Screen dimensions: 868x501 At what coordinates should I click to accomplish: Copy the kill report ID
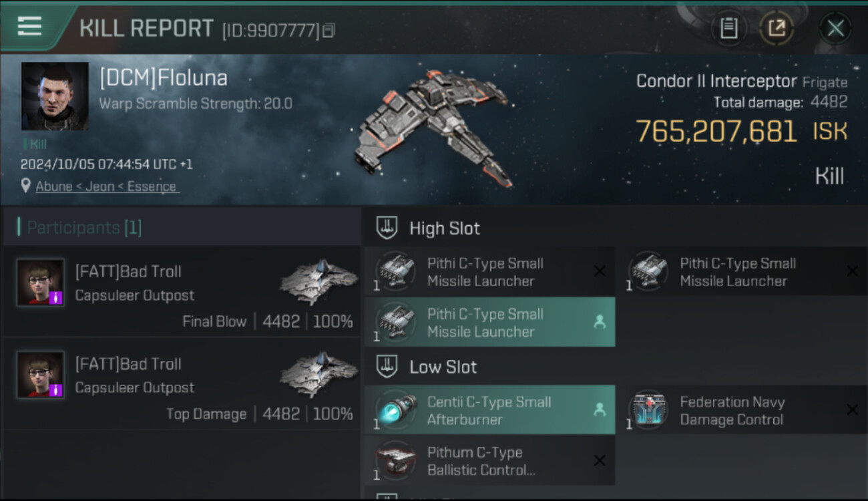pyautogui.click(x=329, y=31)
